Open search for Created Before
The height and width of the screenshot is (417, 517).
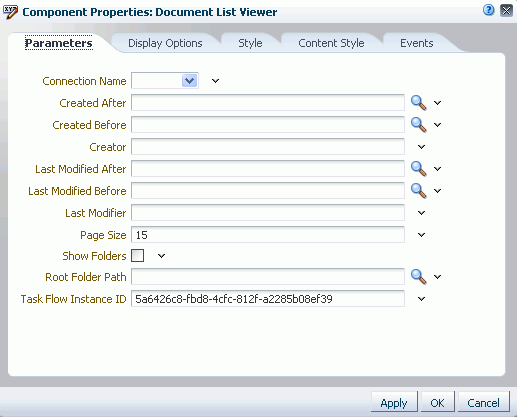(x=418, y=125)
